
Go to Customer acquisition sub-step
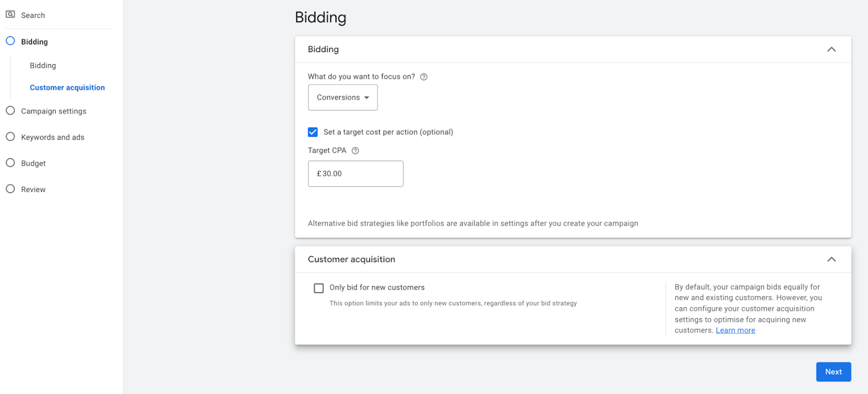pyautogui.click(x=67, y=87)
